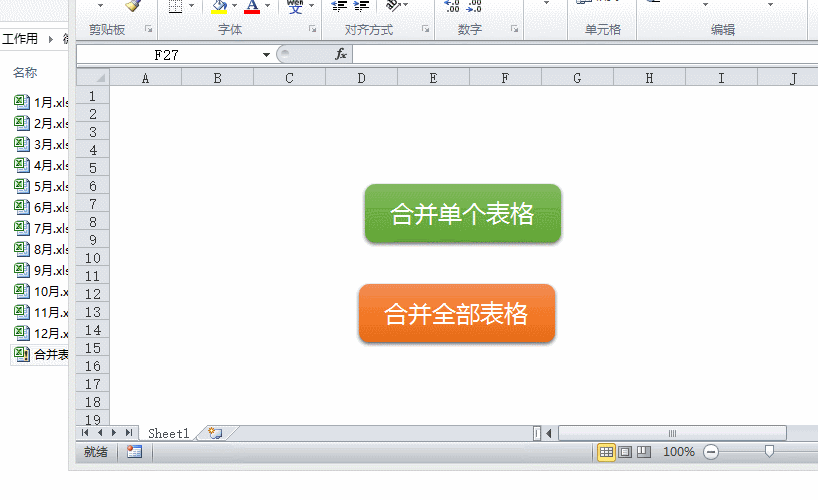Open the font group dialog launcher

point(312,30)
